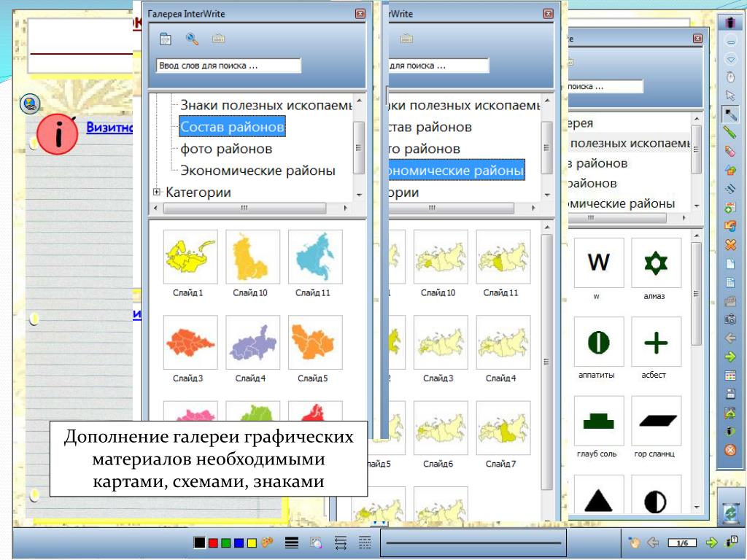The height and width of the screenshot is (560, 747).
Task: Pick the yellow color swatch
Action: click(252, 542)
